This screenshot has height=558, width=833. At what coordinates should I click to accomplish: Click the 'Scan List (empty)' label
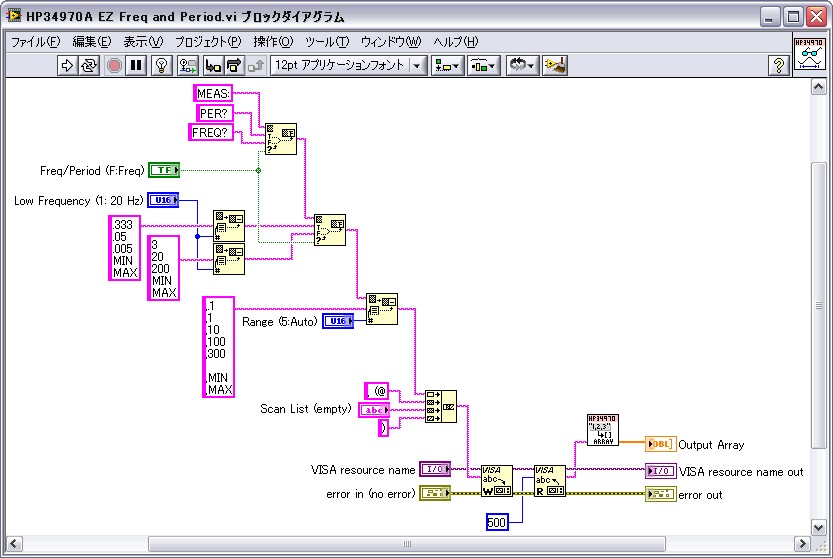(305, 409)
